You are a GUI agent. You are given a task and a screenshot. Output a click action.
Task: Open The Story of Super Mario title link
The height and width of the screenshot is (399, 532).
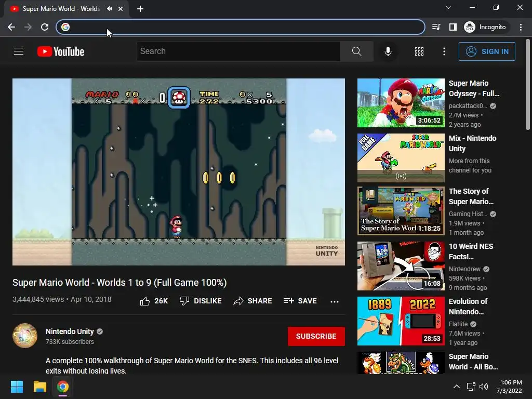[471, 196]
